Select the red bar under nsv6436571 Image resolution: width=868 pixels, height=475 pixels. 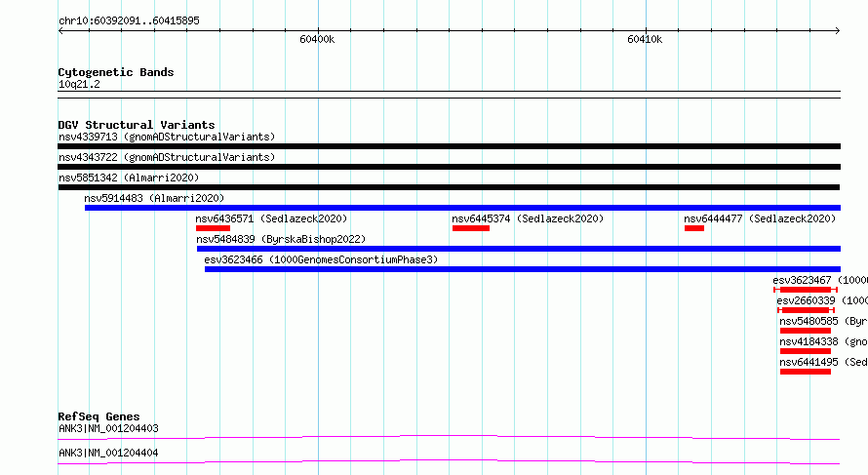pos(214,228)
